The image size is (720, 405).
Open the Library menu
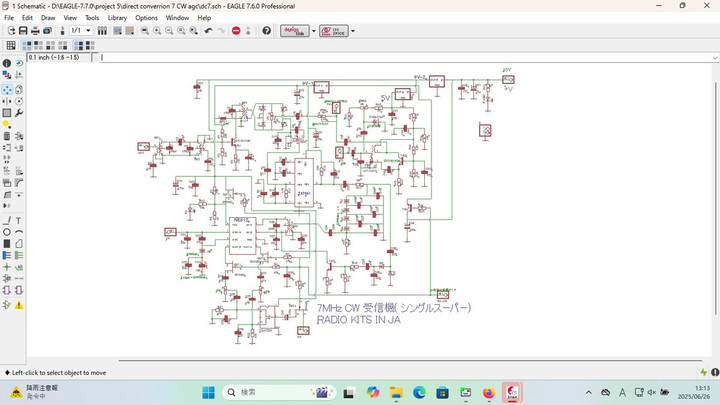click(x=117, y=18)
